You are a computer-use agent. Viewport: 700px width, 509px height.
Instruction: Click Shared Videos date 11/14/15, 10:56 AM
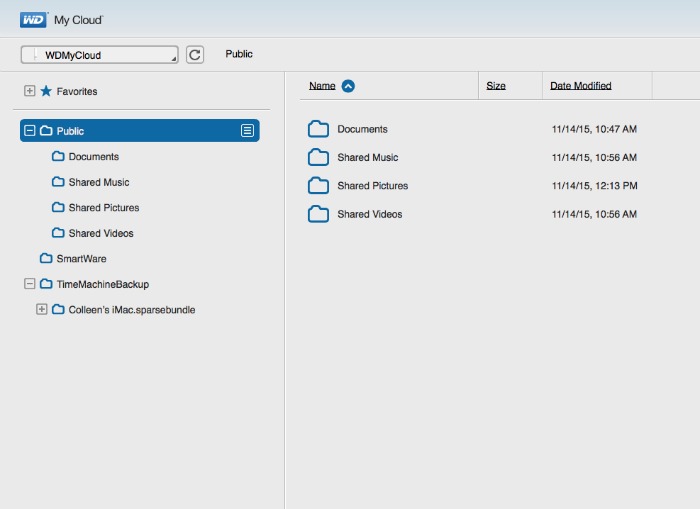594,214
